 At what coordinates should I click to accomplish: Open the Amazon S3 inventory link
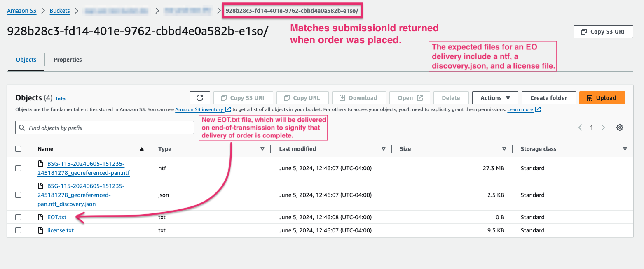coord(199,109)
